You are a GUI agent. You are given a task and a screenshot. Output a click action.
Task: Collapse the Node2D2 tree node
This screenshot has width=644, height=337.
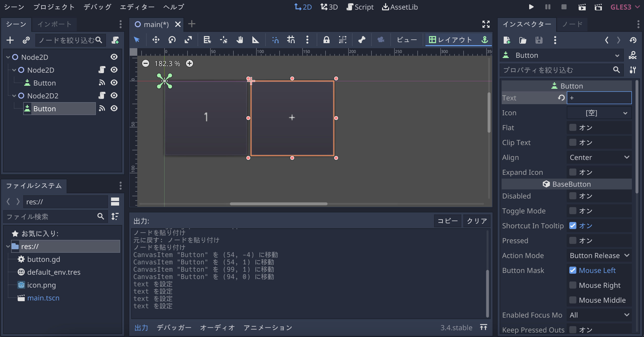(14, 96)
